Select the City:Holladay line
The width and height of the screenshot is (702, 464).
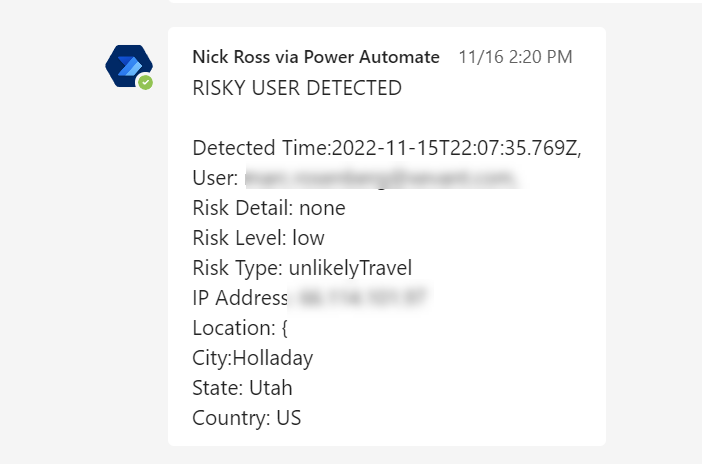[x=252, y=358]
